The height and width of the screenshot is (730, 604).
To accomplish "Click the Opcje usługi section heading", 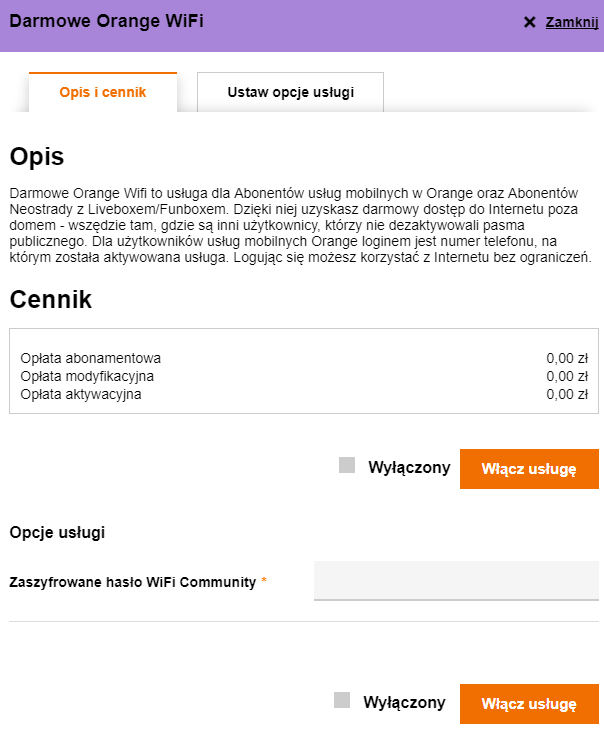I will [57, 532].
